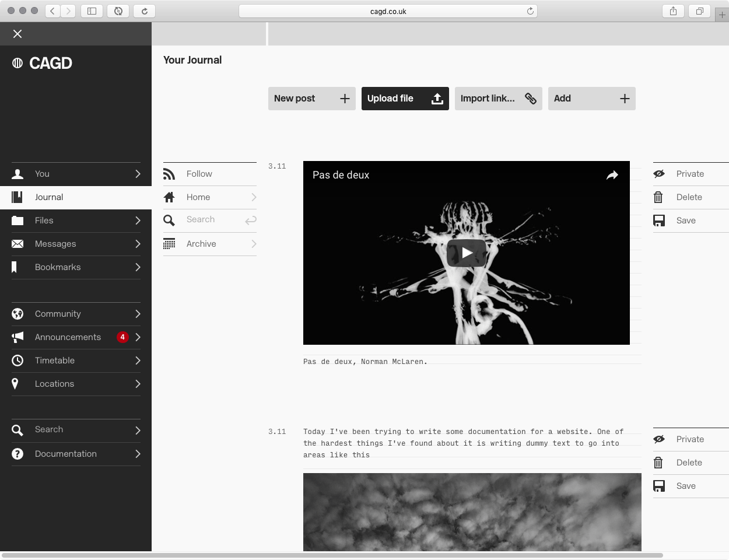The height and width of the screenshot is (560, 729).
Task: Click caption 'Pas de deux, Norman McLaren.'
Action: 365,362
